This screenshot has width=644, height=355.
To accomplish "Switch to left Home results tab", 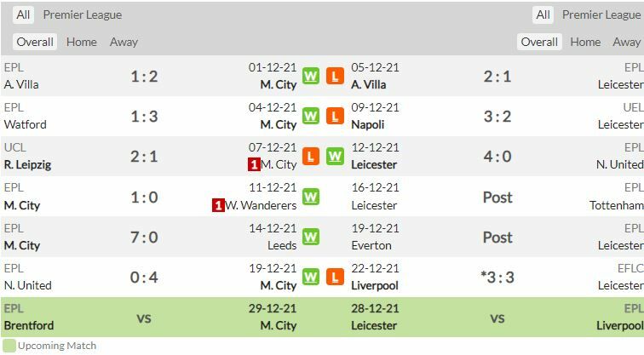I will tap(82, 42).
